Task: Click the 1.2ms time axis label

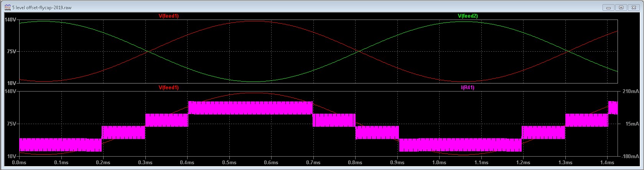Action: pos(523,163)
